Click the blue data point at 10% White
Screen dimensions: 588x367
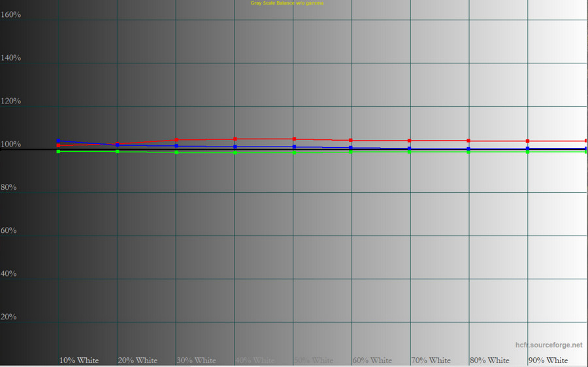[58, 140]
